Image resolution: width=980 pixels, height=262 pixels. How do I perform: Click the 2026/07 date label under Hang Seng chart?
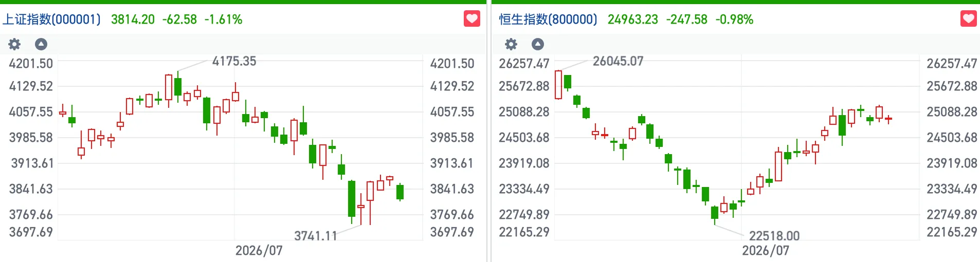click(765, 251)
